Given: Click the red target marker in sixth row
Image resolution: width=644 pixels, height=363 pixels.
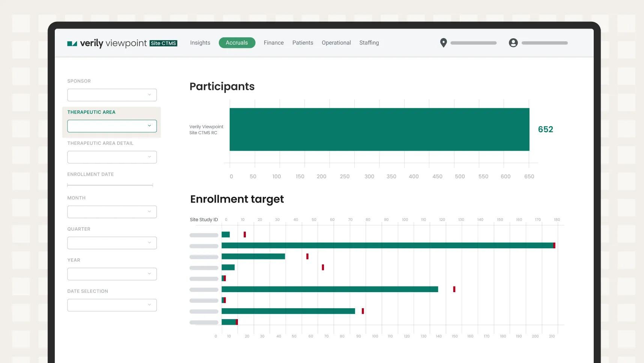Looking at the screenshot, I should coord(454,289).
